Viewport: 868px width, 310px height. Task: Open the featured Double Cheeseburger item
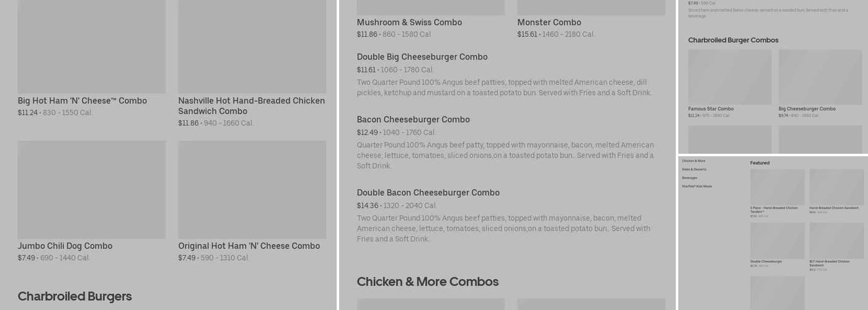point(777,241)
